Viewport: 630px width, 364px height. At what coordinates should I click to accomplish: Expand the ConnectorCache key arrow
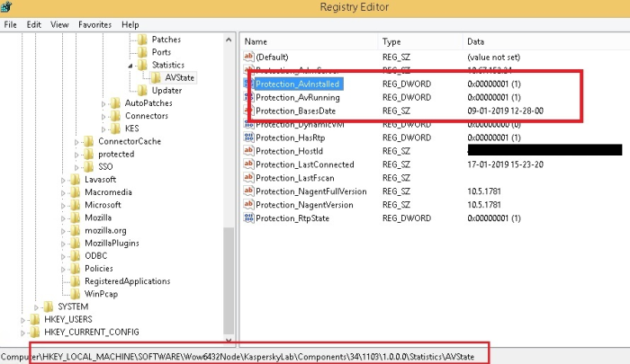pyautogui.click(x=76, y=141)
